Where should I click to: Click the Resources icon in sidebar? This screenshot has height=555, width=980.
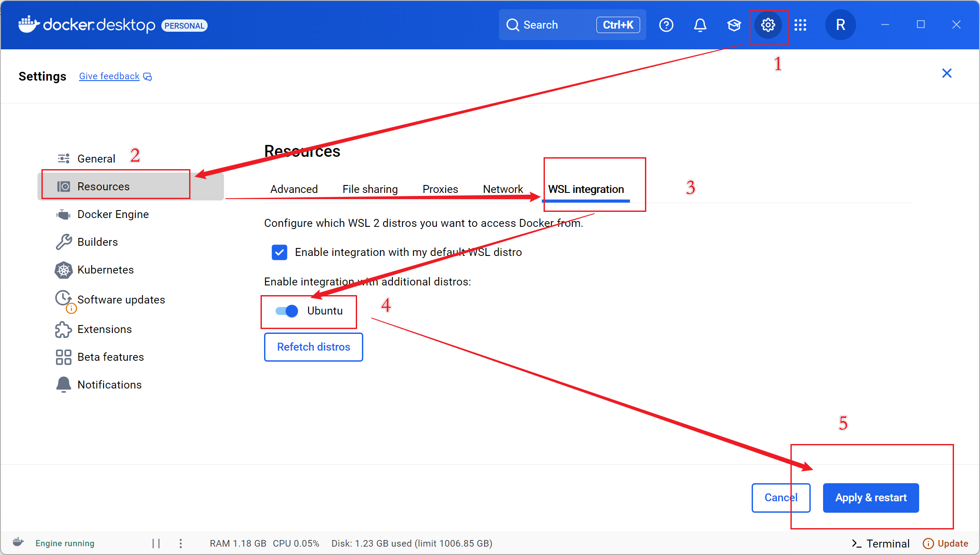(63, 186)
